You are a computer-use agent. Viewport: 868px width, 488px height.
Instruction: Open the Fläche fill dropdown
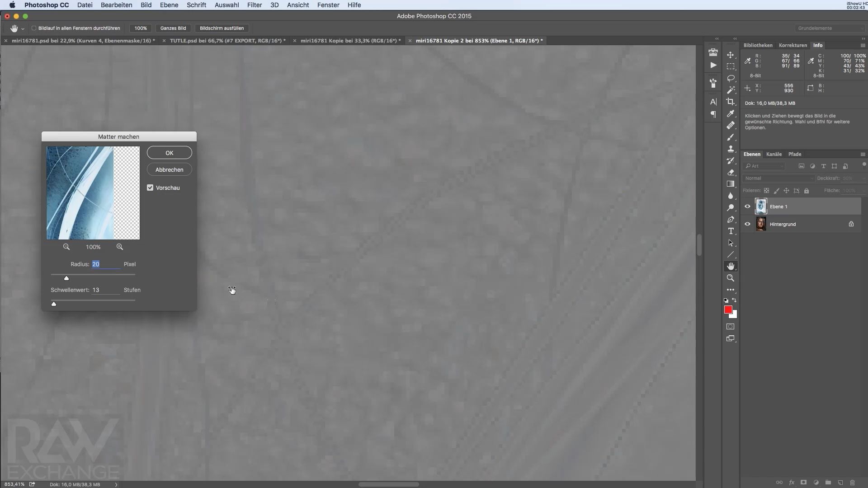(x=863, y=191)
